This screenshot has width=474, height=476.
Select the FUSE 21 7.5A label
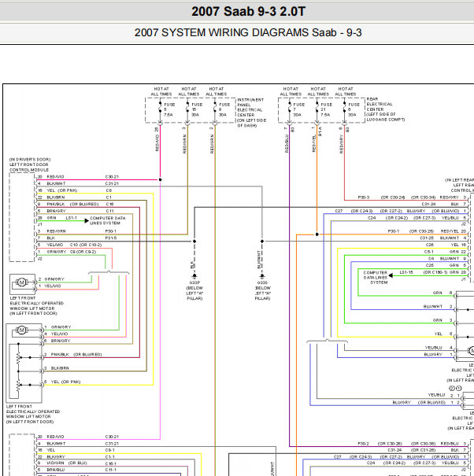[326, 109]
